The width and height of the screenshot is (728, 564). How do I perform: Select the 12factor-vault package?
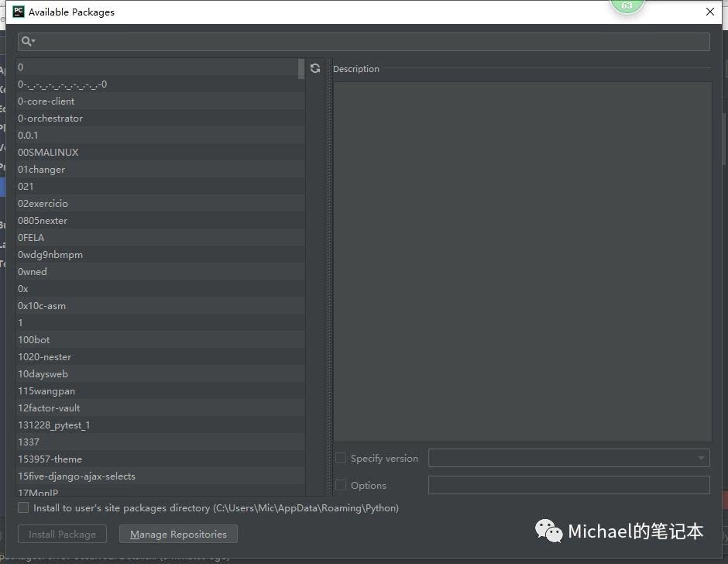pyautogui.click(x=49, y=408)
